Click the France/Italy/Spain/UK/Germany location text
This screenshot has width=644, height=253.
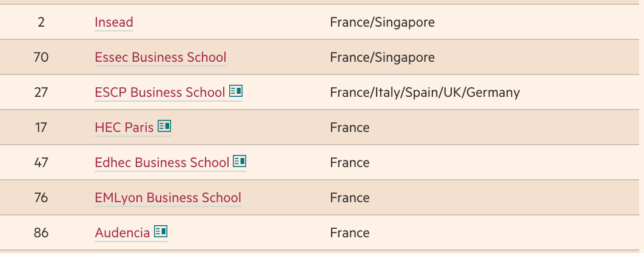424,93
